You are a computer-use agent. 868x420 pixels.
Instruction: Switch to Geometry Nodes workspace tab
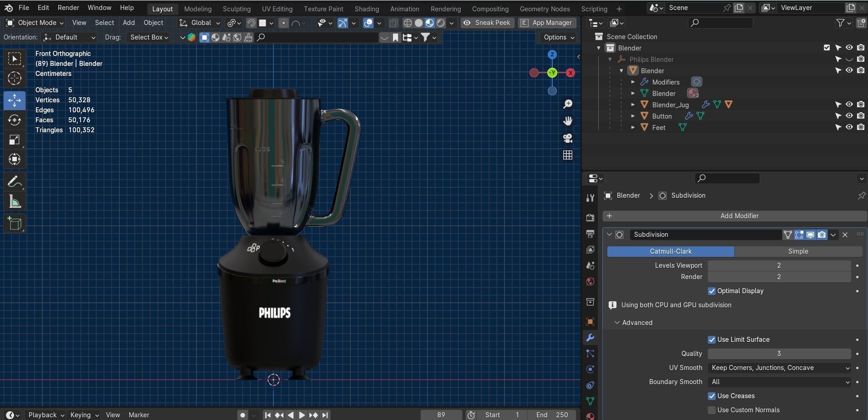pos(545,9)
